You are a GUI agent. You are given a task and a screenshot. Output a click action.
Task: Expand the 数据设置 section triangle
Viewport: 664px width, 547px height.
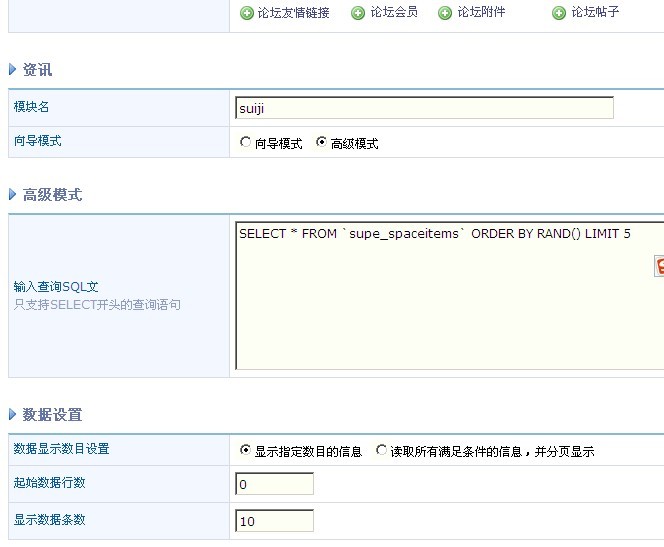pos(13,415)
